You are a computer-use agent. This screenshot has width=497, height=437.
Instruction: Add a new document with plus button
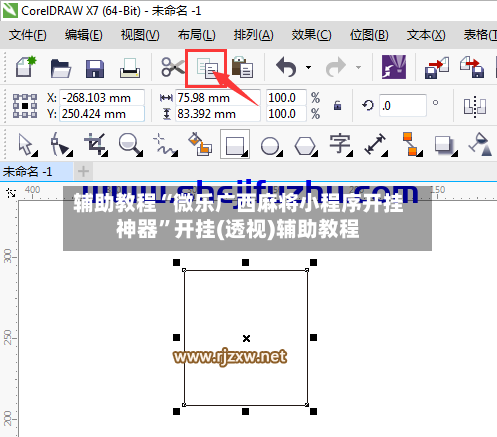tap(83, 172)
